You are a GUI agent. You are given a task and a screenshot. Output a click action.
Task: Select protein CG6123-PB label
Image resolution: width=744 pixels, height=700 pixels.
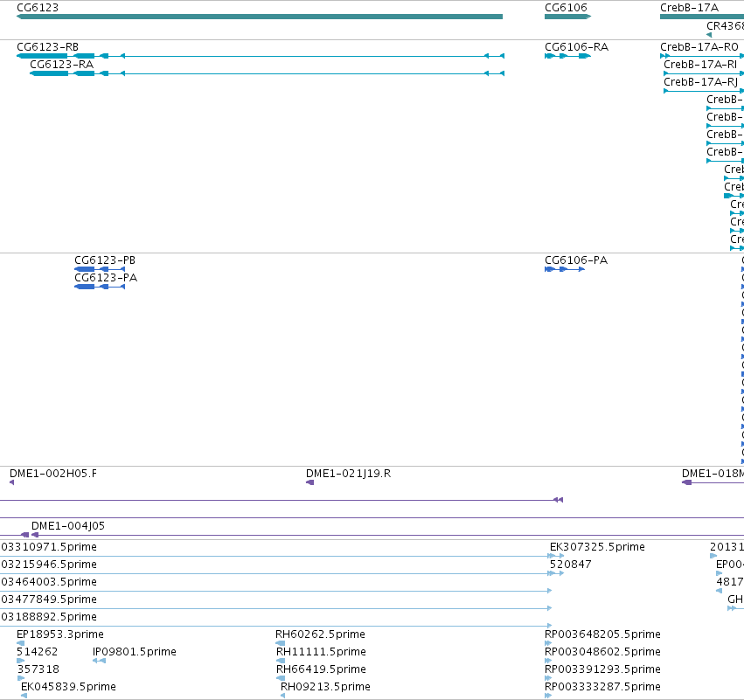pyautogui.click(x=105, y=260)
